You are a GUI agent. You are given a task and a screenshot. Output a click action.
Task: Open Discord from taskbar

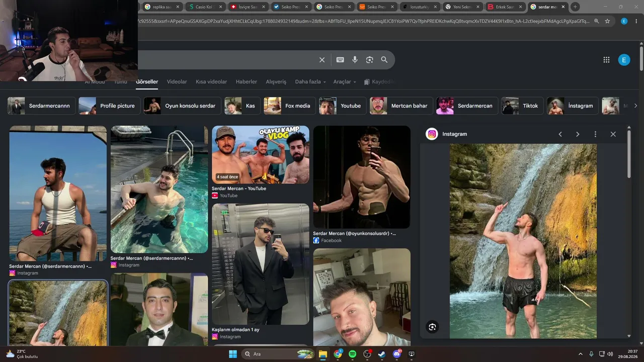397,354
